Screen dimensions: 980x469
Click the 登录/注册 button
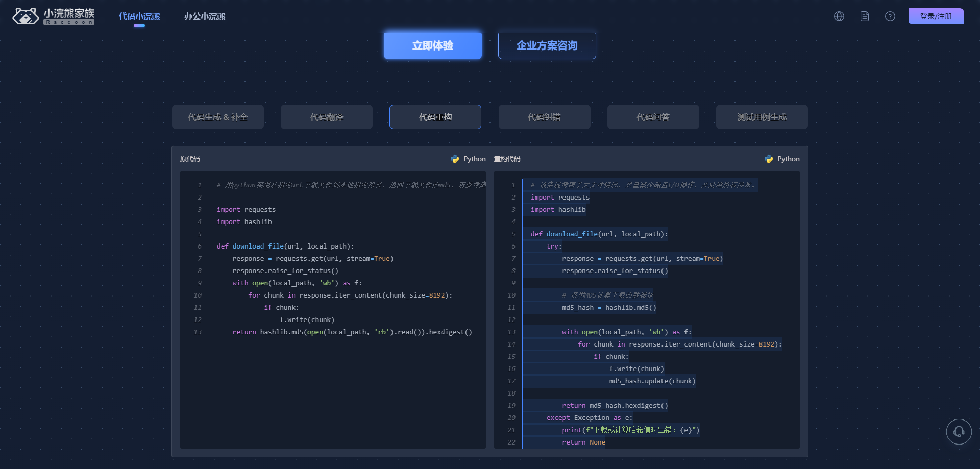936,16
